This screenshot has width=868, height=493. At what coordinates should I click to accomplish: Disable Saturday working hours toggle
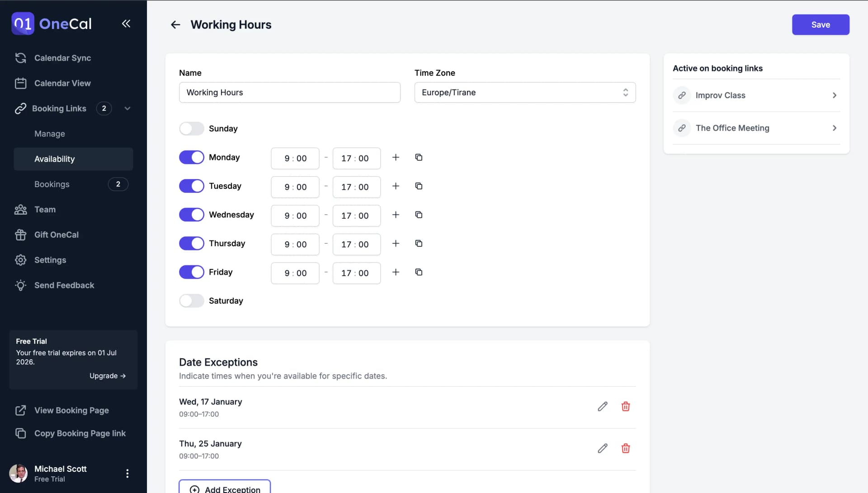click(x=191, y=300)
